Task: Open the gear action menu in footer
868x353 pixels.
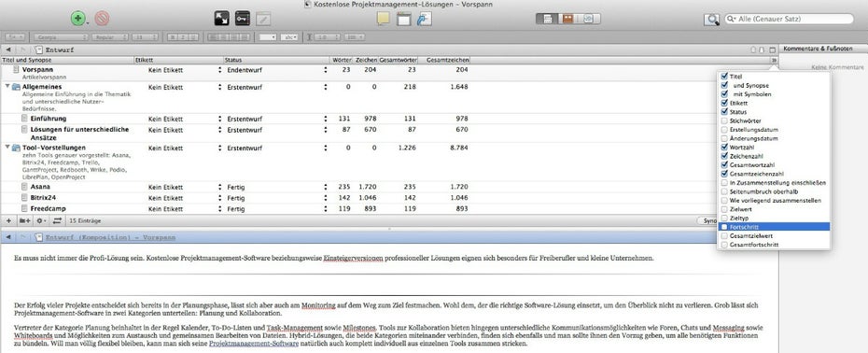Action: [x=40, y=220]
